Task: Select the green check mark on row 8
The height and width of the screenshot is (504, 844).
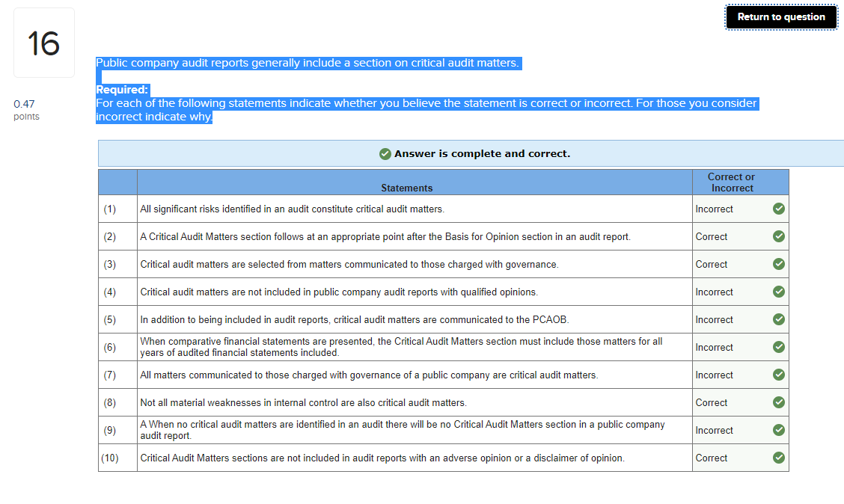Action: click(x=779, y=402)
